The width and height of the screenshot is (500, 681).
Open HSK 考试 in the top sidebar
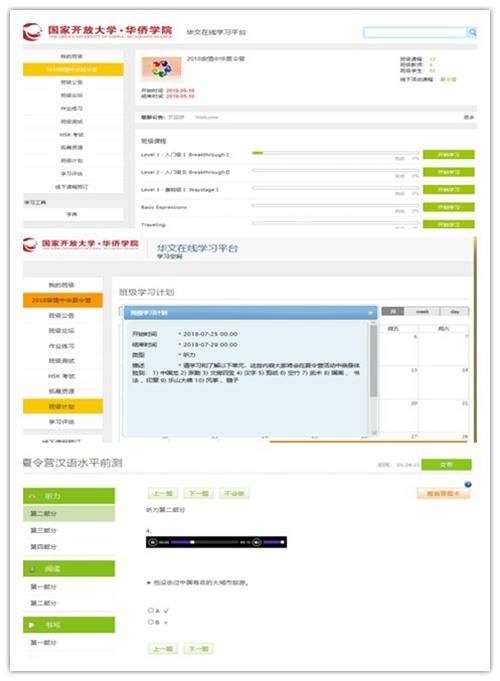pos(72,135)
